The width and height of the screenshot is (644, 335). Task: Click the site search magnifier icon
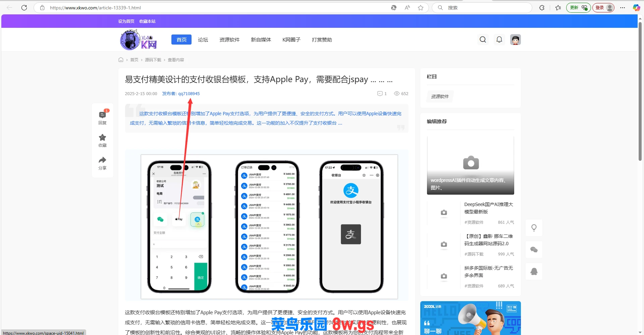[483, 40]
